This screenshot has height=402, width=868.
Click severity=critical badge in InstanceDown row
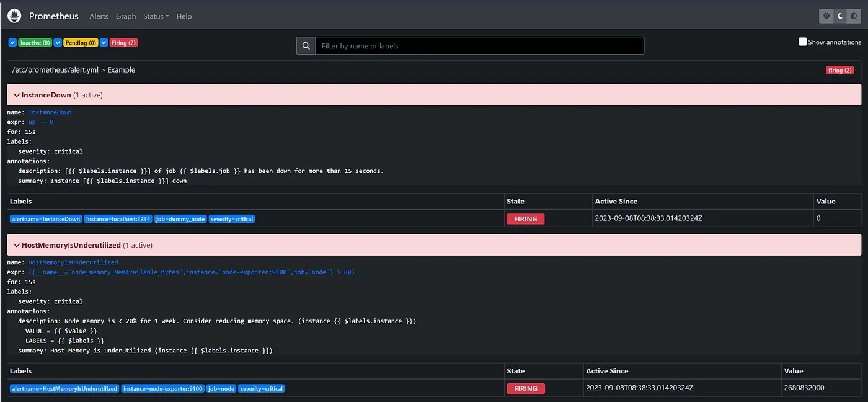point(232,219)
